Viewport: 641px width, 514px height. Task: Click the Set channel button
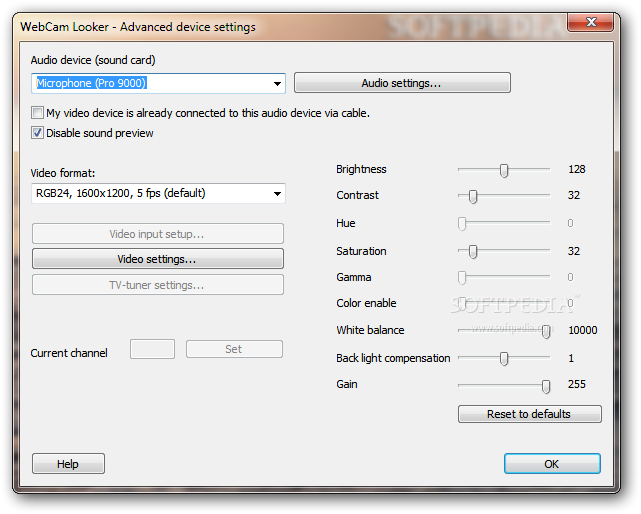[x=234, y=349]
